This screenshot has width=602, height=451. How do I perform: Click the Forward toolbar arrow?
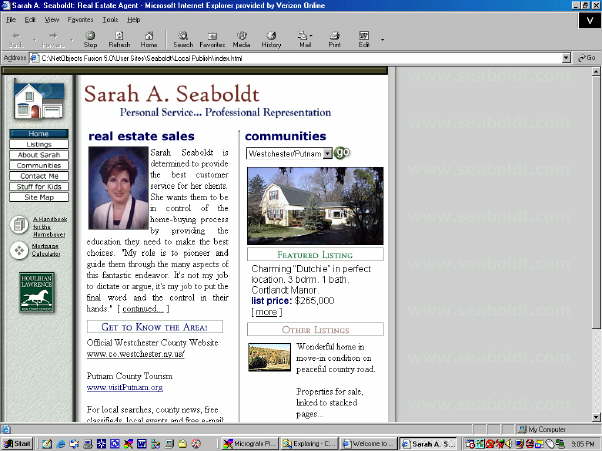pos(53,40)
